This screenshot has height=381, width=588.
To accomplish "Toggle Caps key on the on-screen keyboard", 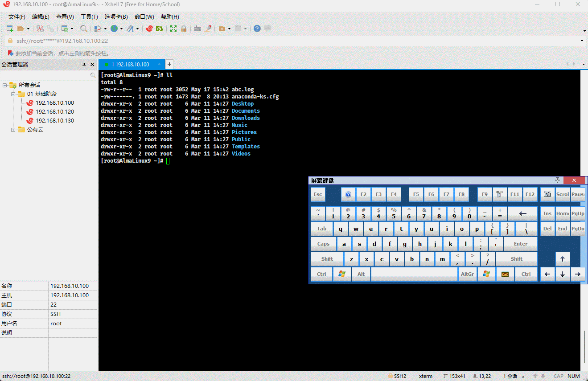I will click(x=323, y=244).
